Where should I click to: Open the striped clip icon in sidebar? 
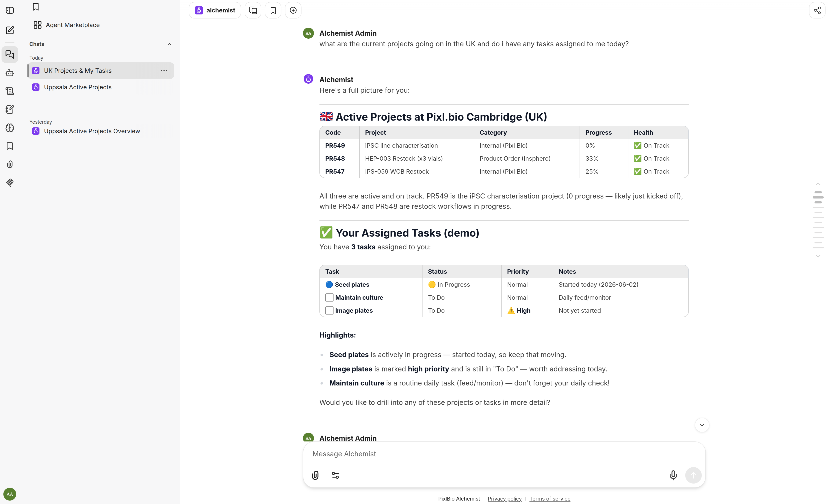coord(10,183)
